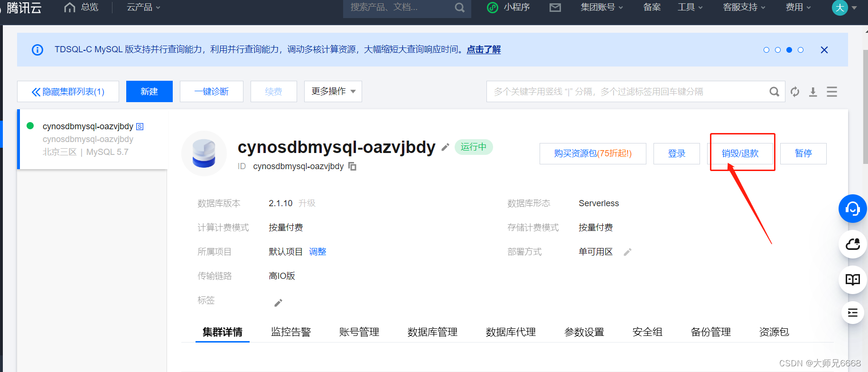
Task: Click the 高IO版 transmission link value
Action: (282, 276)
